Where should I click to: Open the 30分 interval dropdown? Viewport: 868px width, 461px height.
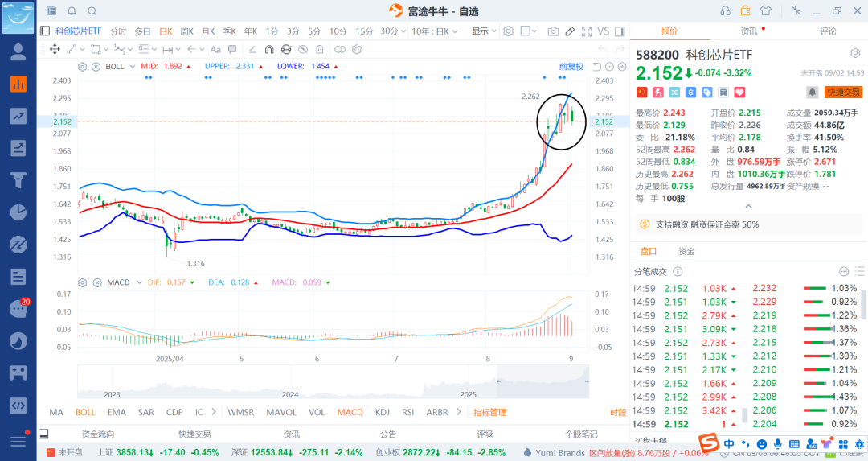(393, 31)
